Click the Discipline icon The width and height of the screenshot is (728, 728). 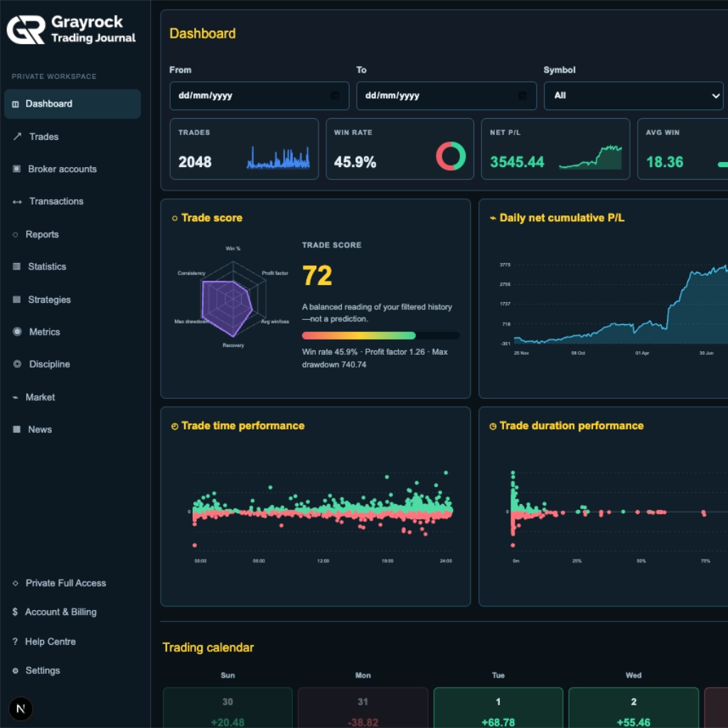(17, 364)
